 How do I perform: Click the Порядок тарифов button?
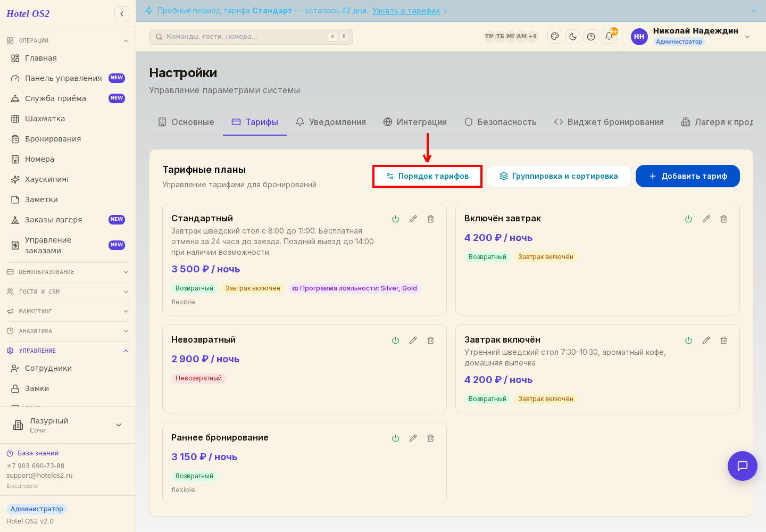(x=427, y=176)
